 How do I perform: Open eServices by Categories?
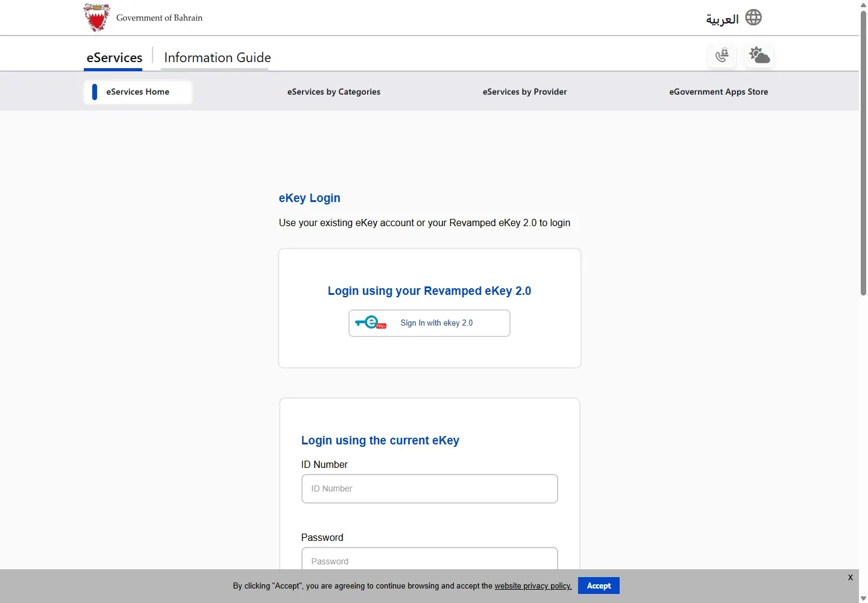pos(334,92)
